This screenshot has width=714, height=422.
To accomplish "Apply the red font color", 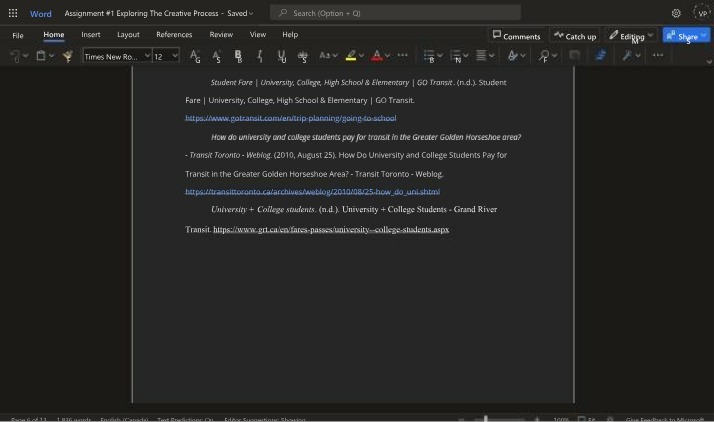I will [377, 56].
